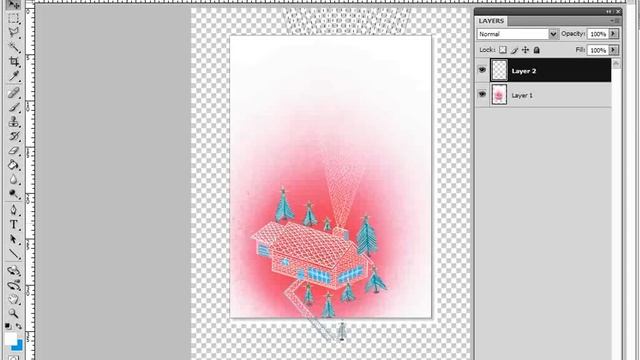The width and height of the screenshot is (640, 360).
Task: Select the Burn tool
Action: tap(13, 194)
